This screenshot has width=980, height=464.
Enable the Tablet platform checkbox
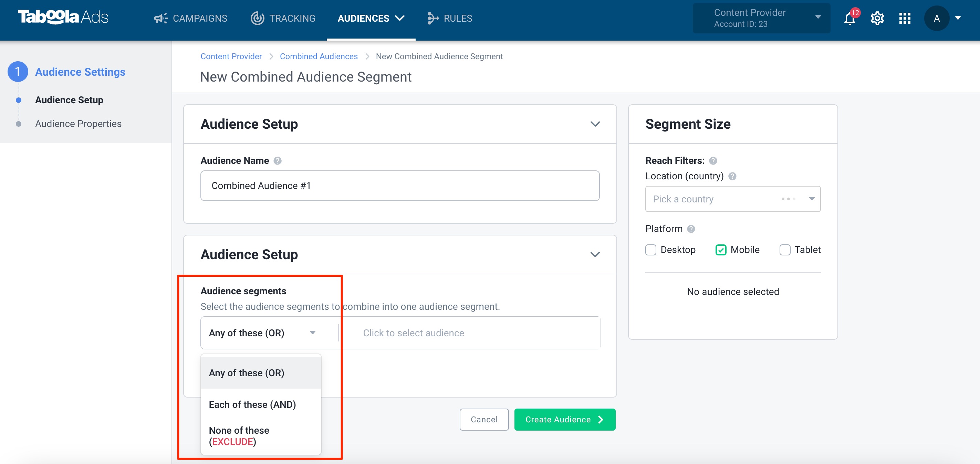784,250
